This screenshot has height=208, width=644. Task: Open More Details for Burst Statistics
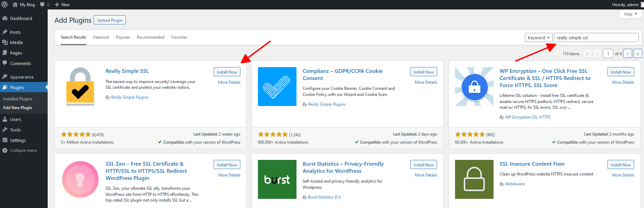pyautogui.click(x=426, y=175)
